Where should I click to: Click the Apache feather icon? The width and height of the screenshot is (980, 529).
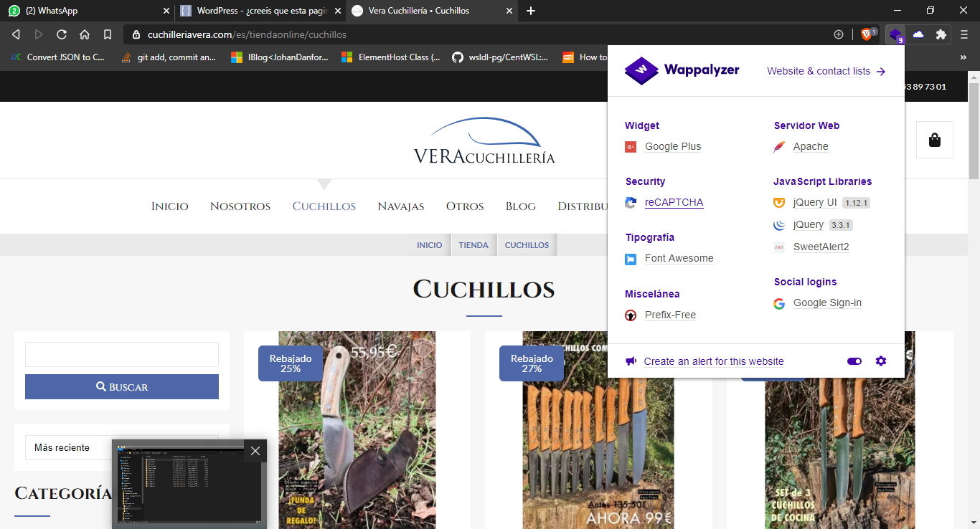[779, 146]
